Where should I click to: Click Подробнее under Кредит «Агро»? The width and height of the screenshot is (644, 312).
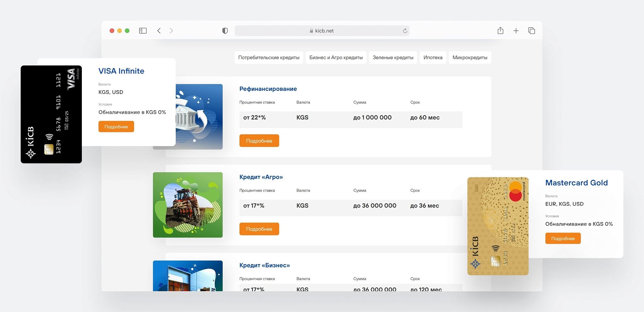pyautogui.click(x=259, y=229)
